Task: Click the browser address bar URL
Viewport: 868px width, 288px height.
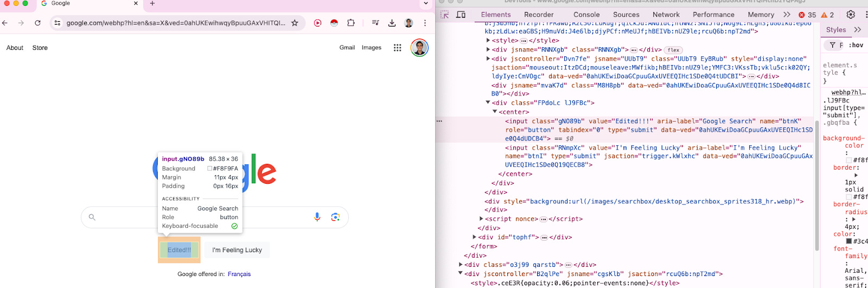Action: tap(175, 23)
